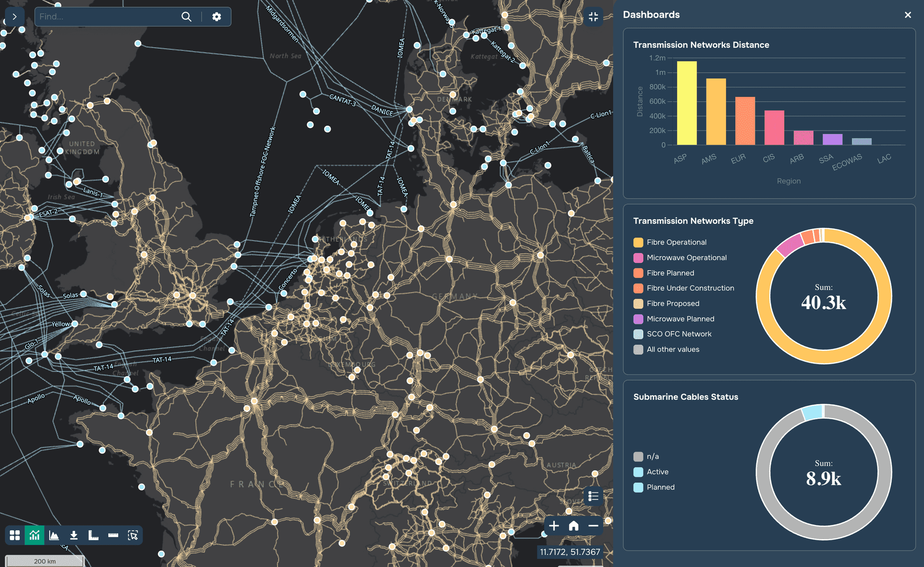Image resolution: width=924 pixels, height=567 pixels.
Task: Open the map legend list panel
Action: tap(593, 496)
